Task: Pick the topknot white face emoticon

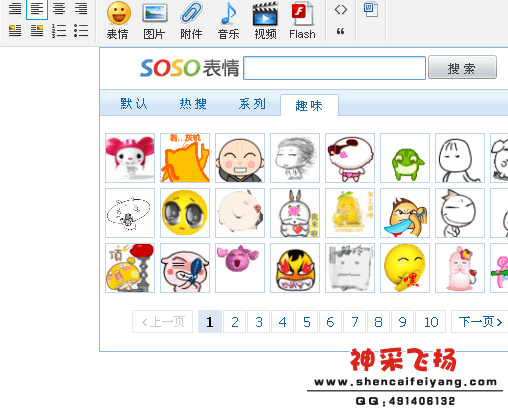Action: pyautogui.click(x=460, y=213)
